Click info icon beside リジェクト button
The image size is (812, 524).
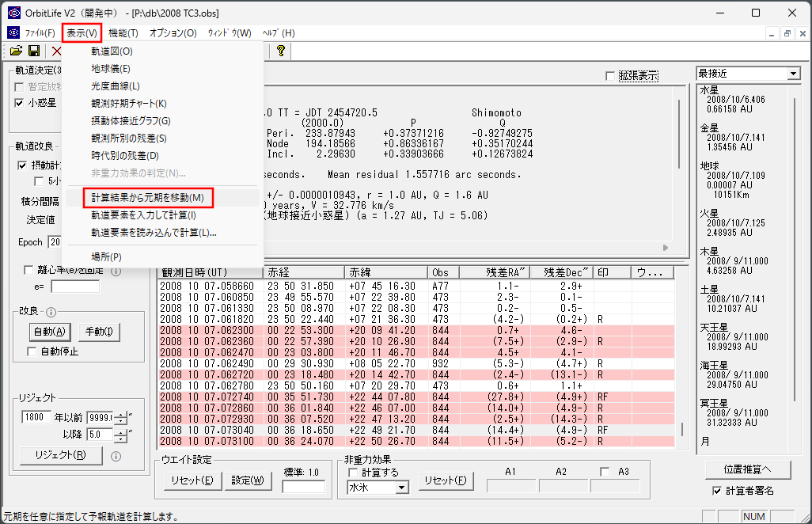click(116, 456)
